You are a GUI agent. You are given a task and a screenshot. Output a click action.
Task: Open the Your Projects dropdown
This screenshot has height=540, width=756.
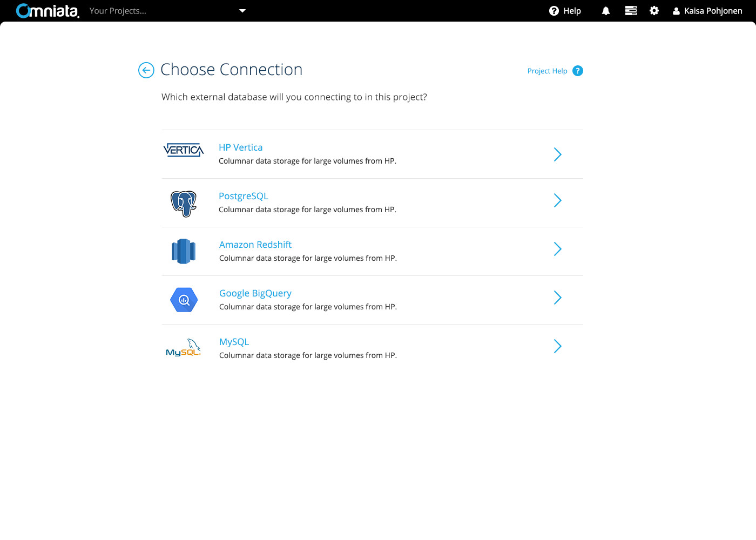167,11
